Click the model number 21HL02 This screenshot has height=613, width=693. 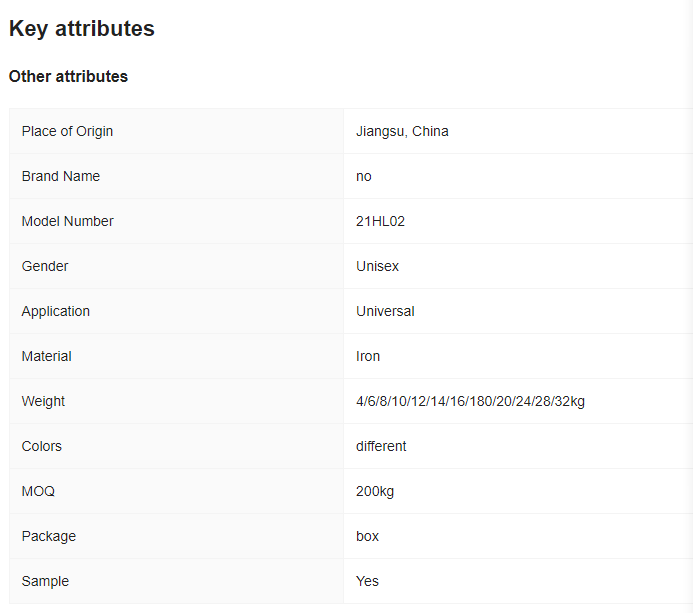tap(380, 221)
